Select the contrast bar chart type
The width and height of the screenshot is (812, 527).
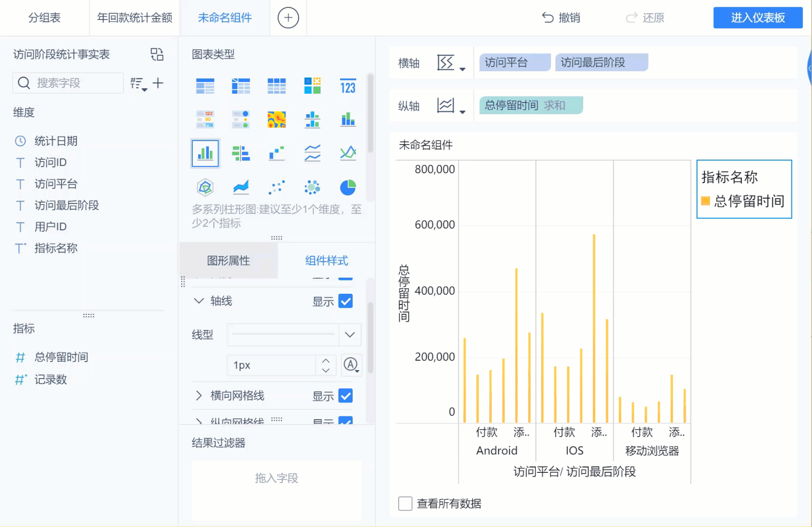click(241, 153)
